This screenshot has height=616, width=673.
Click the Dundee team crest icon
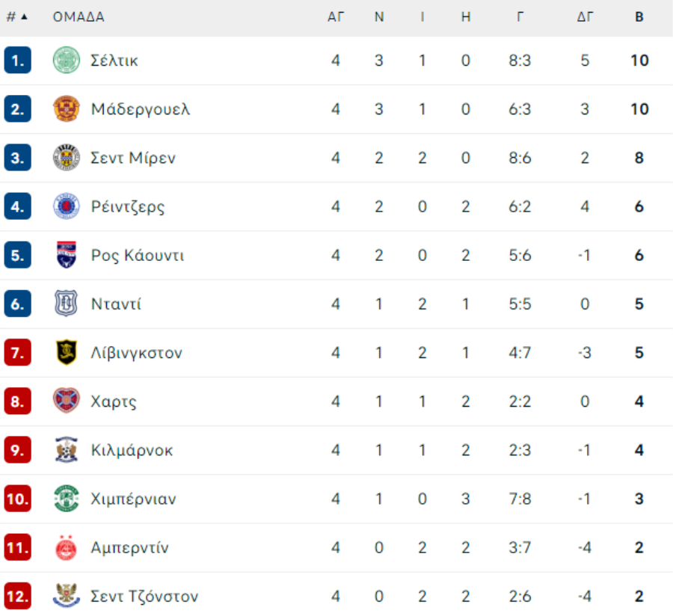[66, 304]
